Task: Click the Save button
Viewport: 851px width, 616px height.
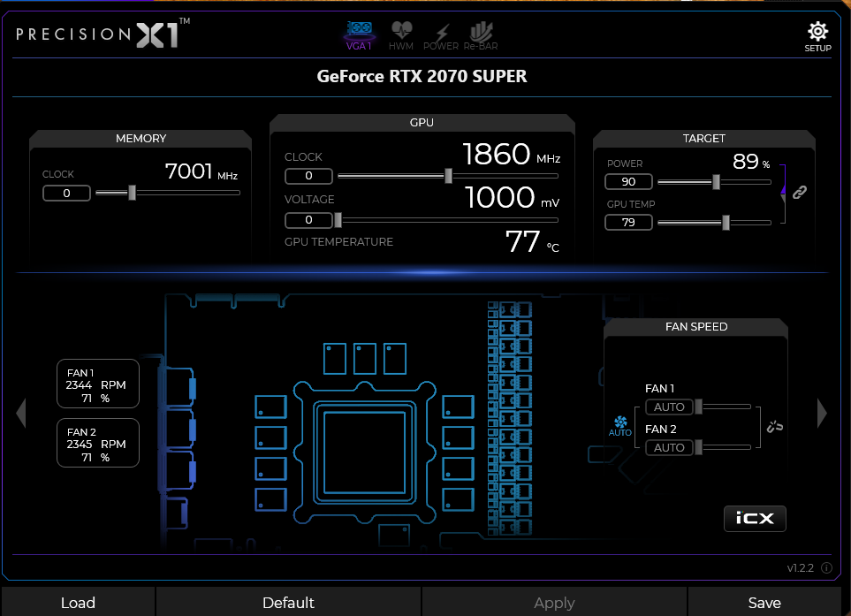Action: pos(764,602)
